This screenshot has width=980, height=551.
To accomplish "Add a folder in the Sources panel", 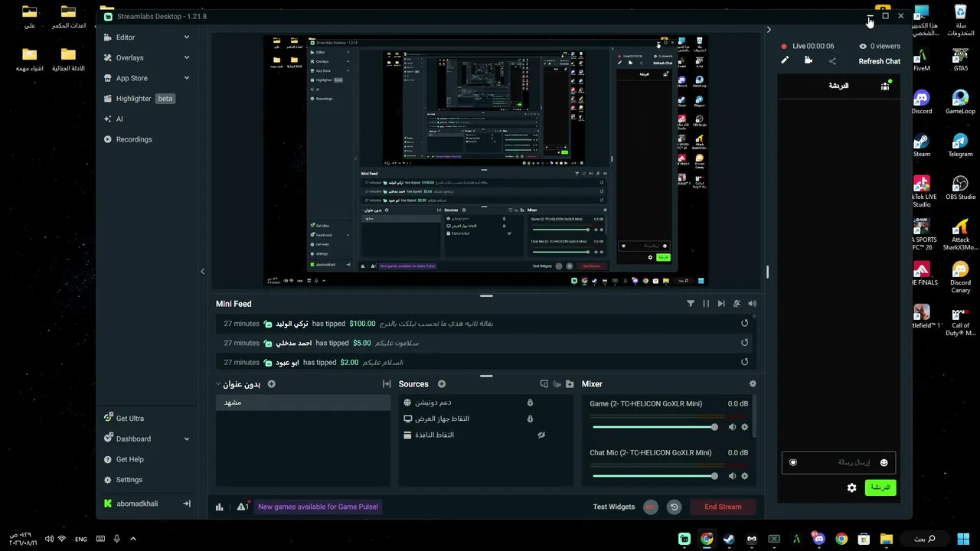I will [x=570, y=384].
